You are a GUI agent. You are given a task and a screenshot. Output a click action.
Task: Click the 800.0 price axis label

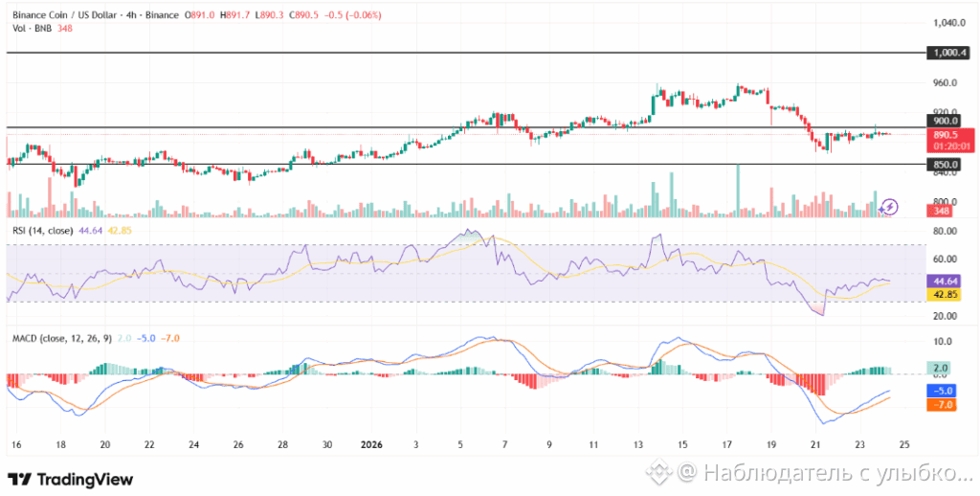click(947, 201)
